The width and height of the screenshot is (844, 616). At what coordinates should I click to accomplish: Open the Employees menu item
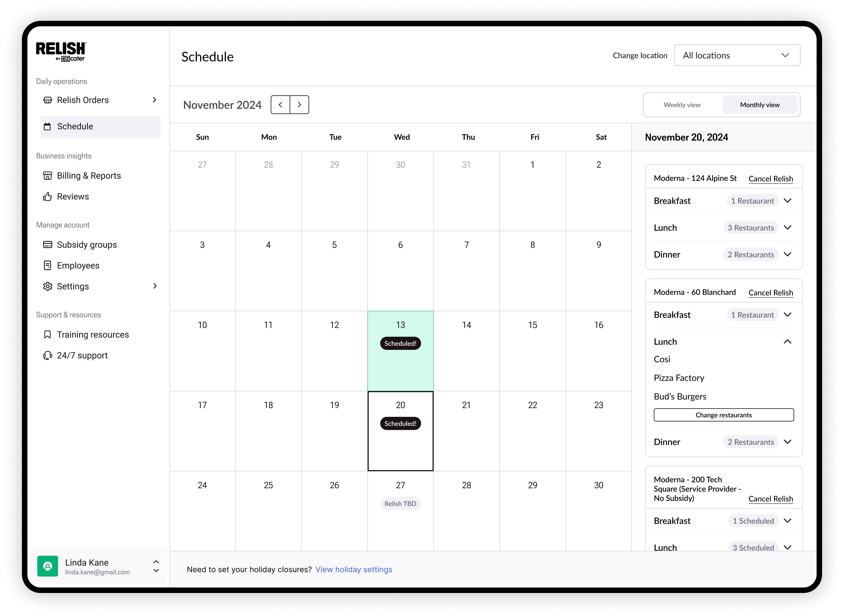coord(78,266)
